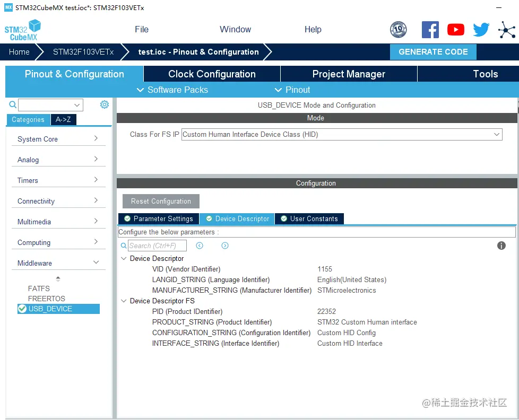Open the Parameter Settings tab
Image resolution: width=519 pixels, height=420 pixels.
point(159,218)
